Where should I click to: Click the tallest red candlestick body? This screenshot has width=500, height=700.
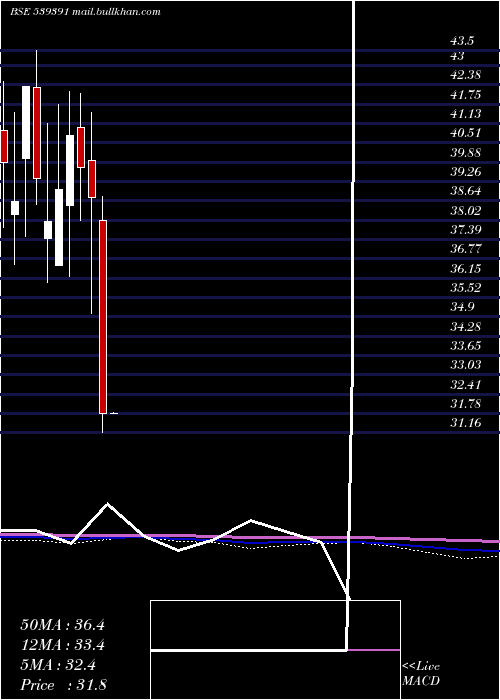pyautogui.click(x=103, y=317)
